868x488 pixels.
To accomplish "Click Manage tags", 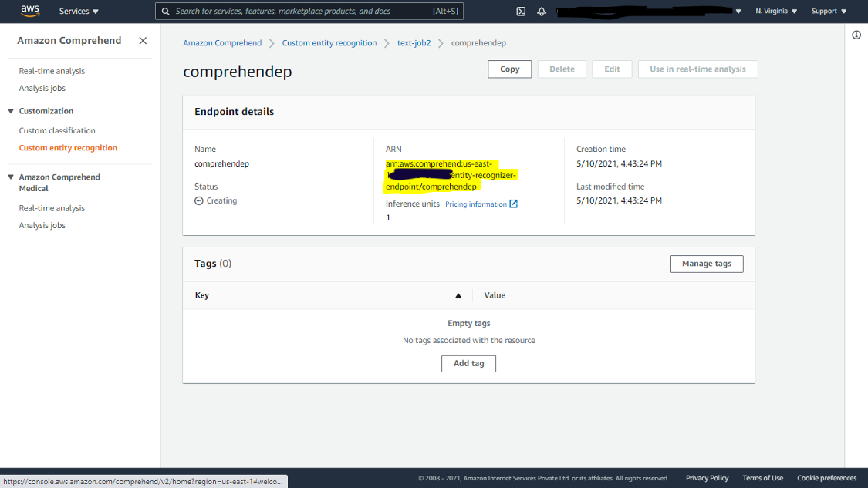I will pos(706,264).
